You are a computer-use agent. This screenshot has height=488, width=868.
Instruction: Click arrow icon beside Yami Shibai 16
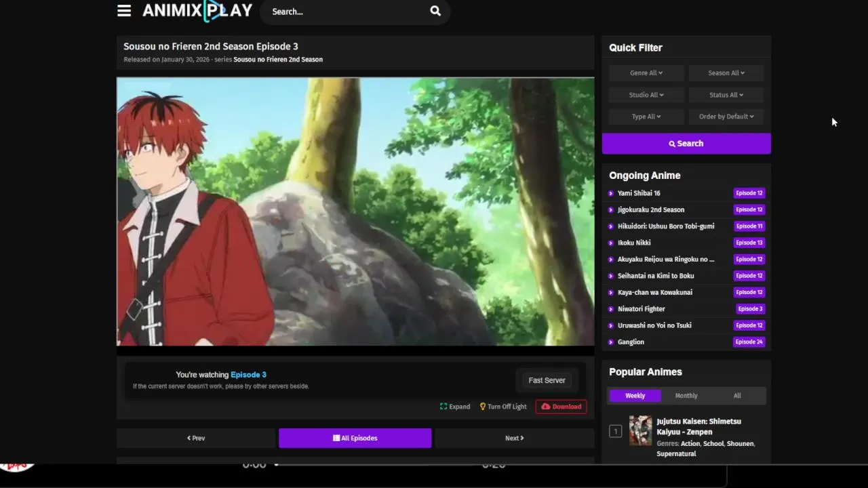tap(611, 193)
